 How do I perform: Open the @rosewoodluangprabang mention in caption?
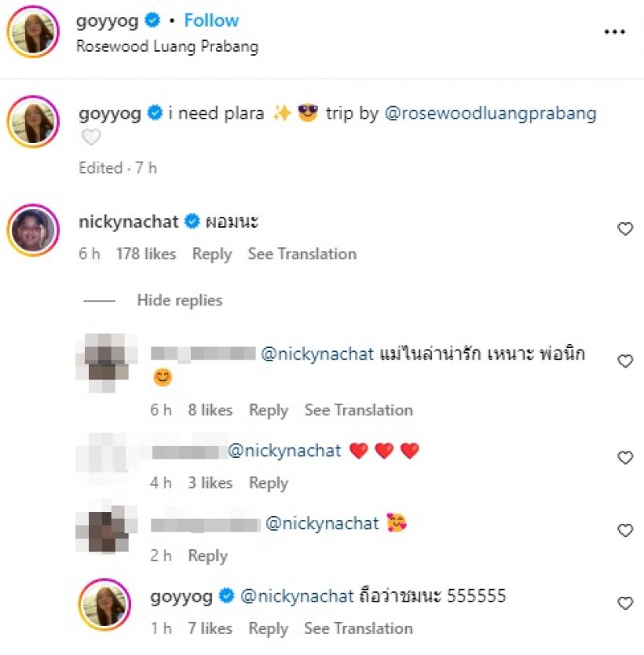(491, 113)
